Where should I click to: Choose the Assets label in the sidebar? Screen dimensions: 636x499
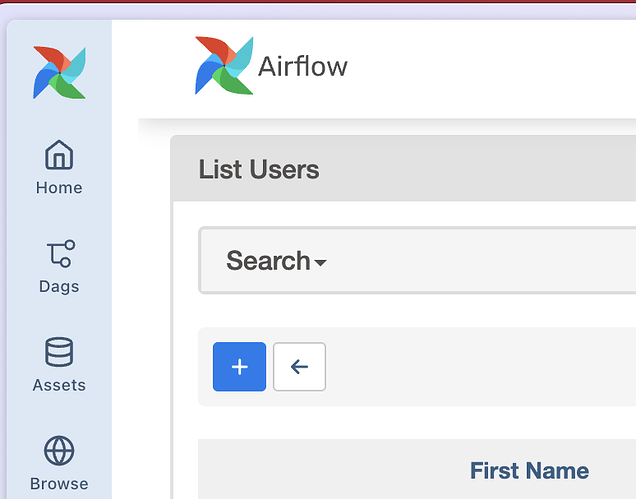pos(59,385)
